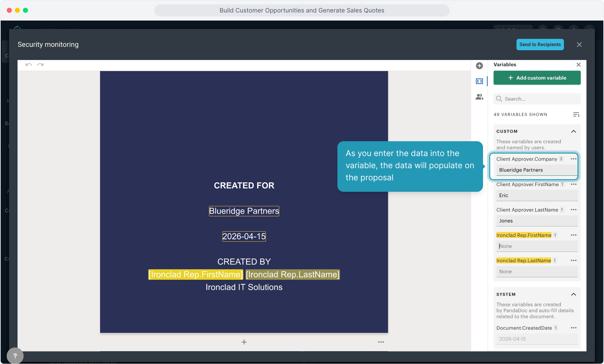The image size is (604, 364).
Task: Select the 2026-04-15 date in the document
Action: (244, 236)
